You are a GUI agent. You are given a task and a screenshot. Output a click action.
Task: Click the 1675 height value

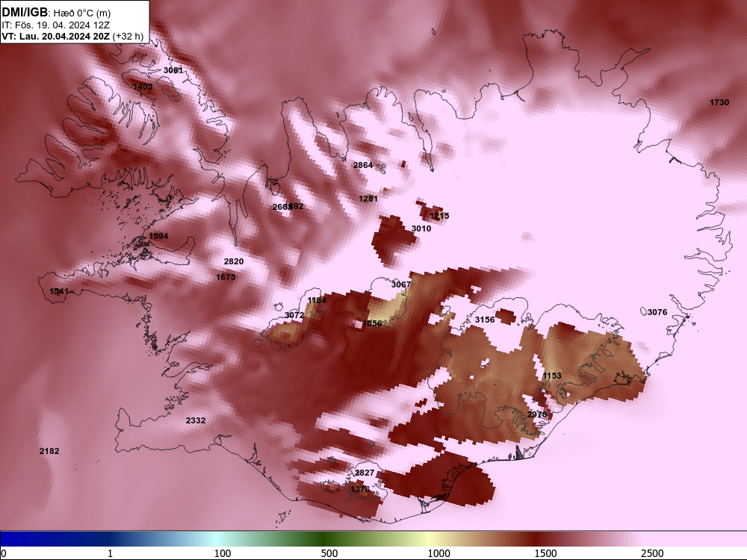(x=226, y=277)
